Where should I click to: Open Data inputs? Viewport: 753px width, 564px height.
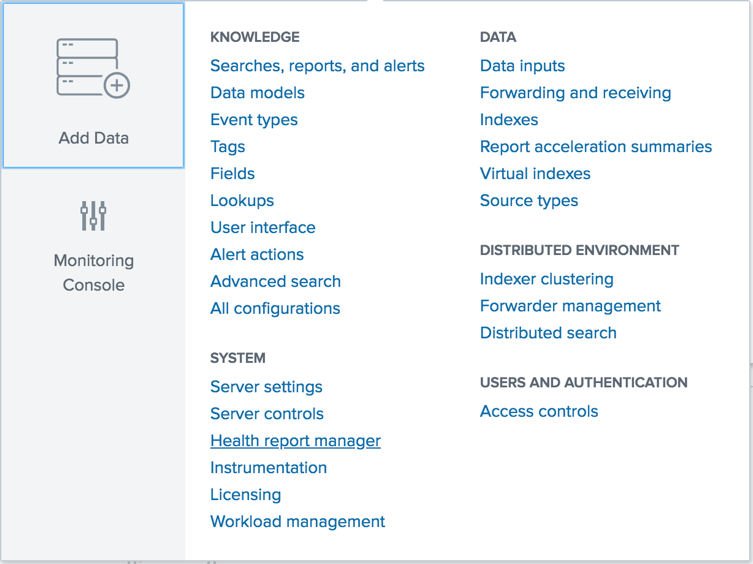tap(522, 66)
